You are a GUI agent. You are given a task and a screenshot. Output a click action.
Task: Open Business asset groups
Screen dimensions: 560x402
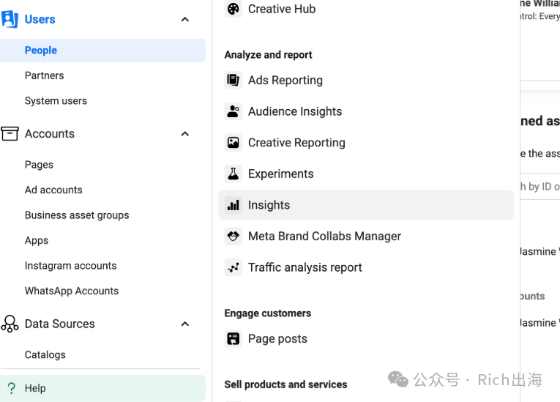77,215
